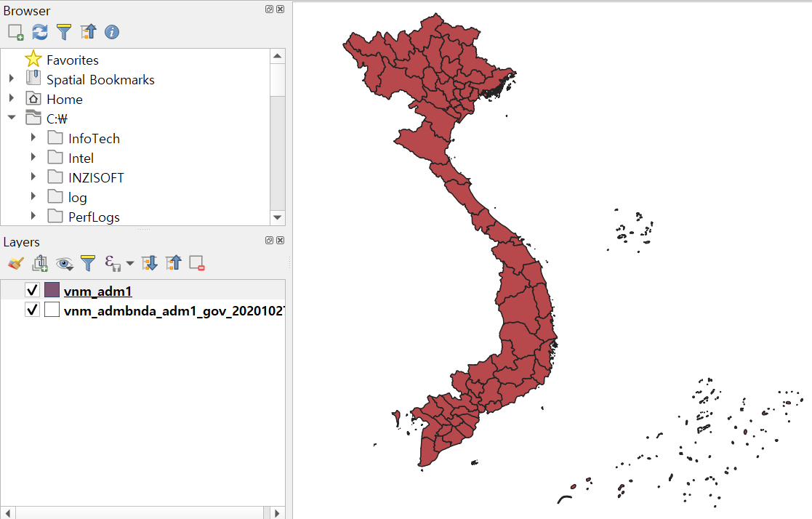Viewport: 812px width, 519px height.
Task: Enable Browser properties info widget
Action: click(x=112, y=32)
